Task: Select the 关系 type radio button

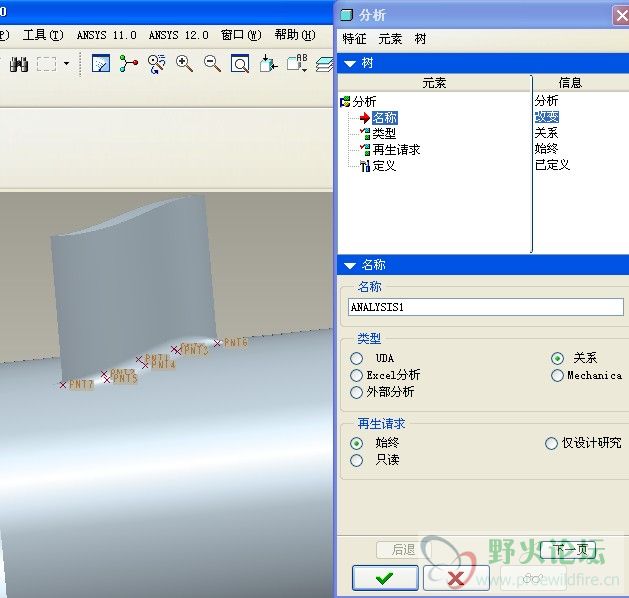Action: tap(558, 358)
